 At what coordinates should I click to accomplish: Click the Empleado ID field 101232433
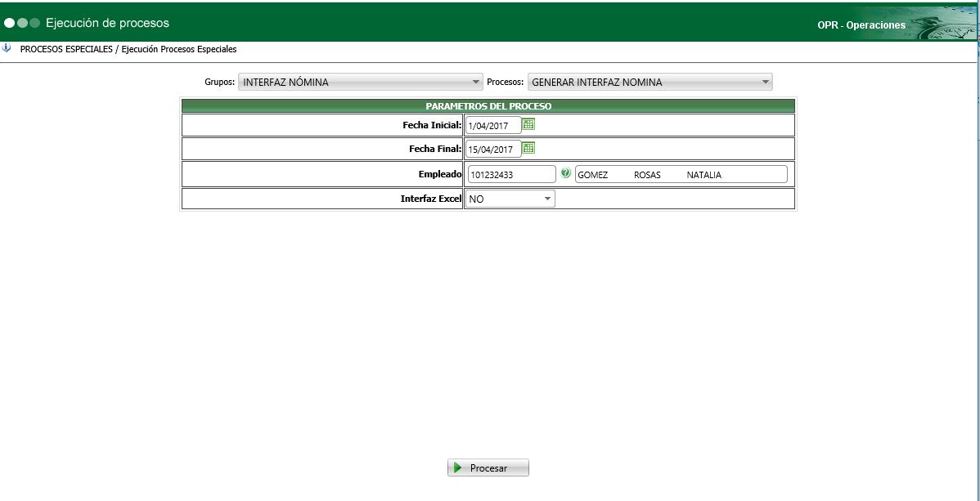pos(511,175)
